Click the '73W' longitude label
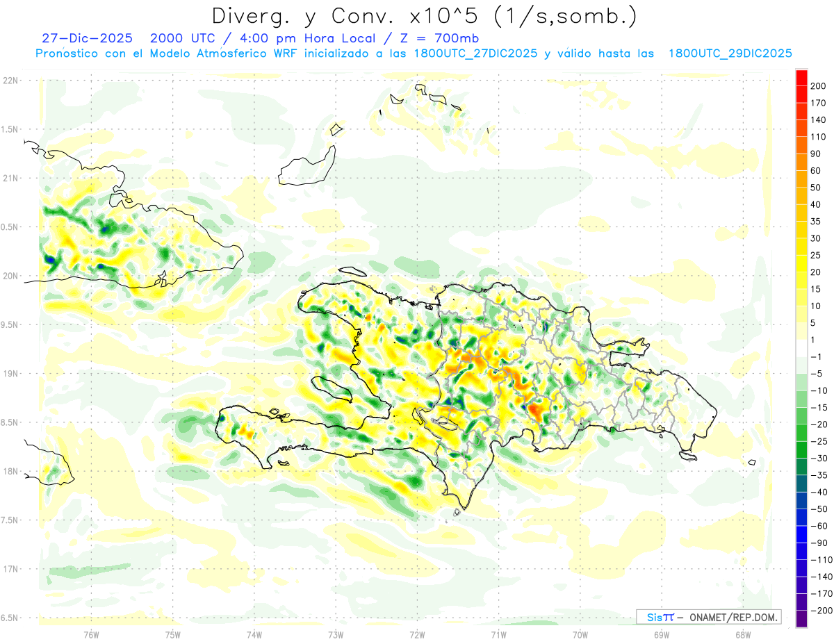This screenshot has height=644, width=834. coord(336,634)
